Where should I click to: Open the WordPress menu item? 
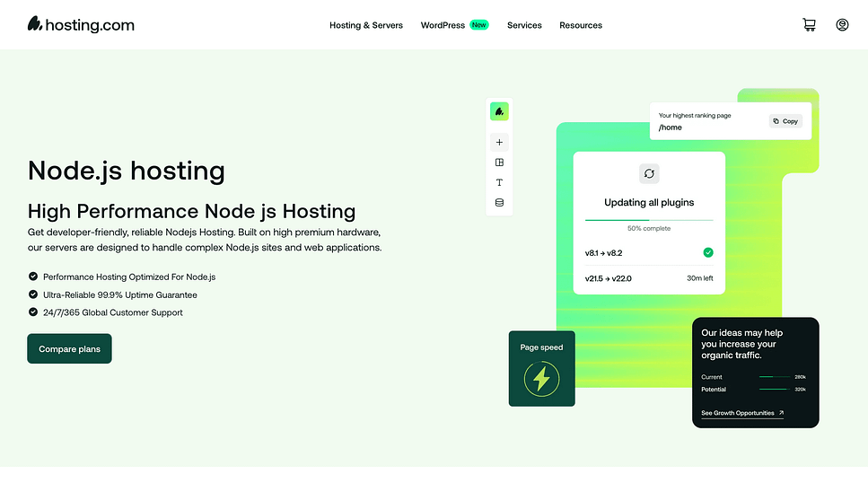tap(443, 25)
